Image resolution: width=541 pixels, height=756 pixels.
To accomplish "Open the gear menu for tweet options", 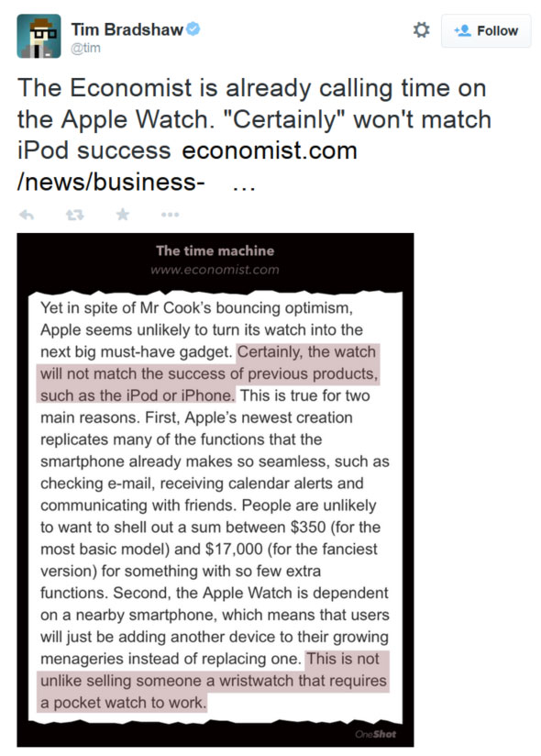I will coord(421,29).
